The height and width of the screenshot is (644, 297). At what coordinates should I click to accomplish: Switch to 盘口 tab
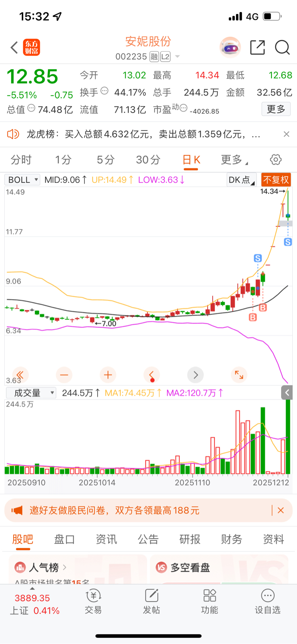[65, 539]
